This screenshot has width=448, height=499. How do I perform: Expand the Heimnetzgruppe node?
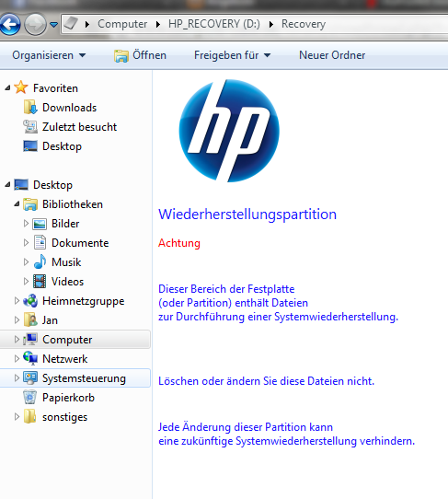point(17,301)
